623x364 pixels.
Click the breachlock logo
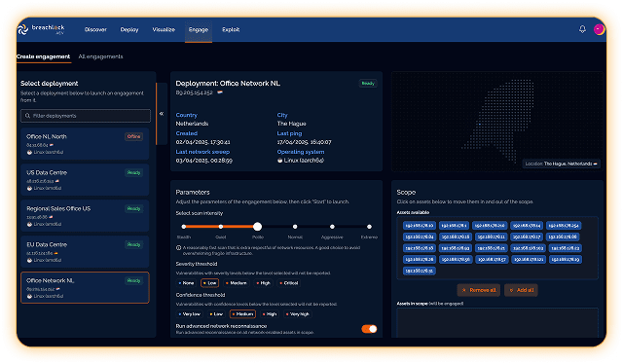41,29
